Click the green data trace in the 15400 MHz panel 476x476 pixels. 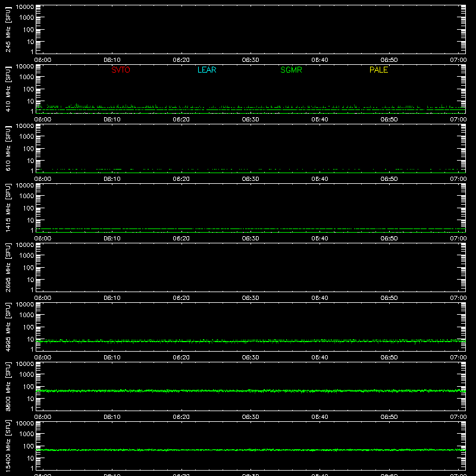click(250, 450)
